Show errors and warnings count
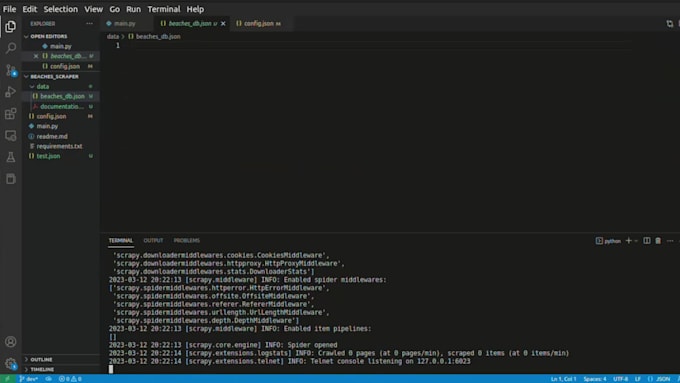680x383 pixels. pos(70,379)
